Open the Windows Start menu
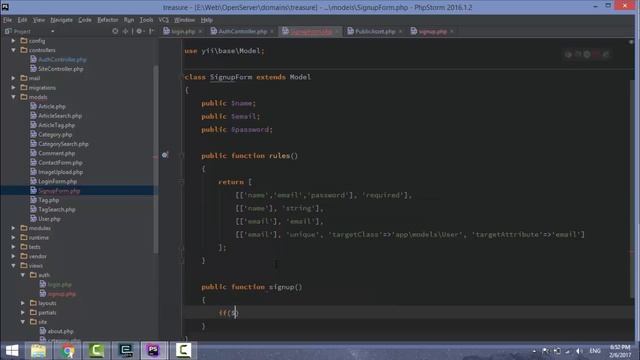 pyautogui.click(x=12, y=351)
